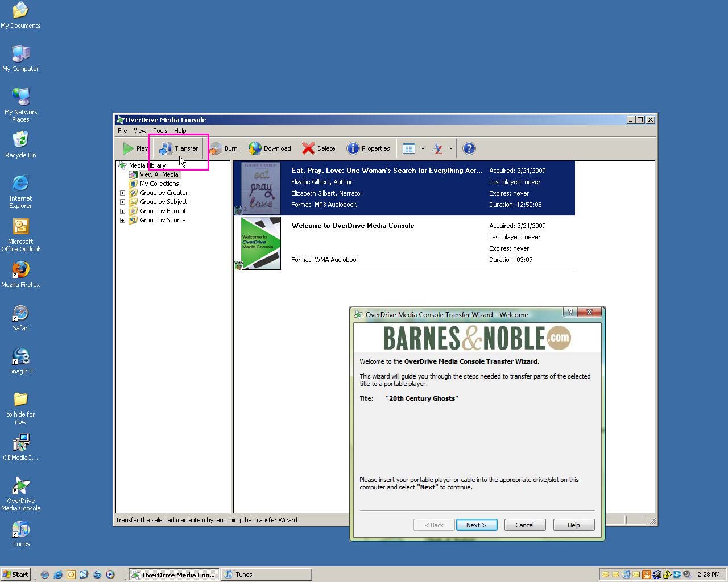Click Format: WMA Audiobook text

tap(325, 260)
